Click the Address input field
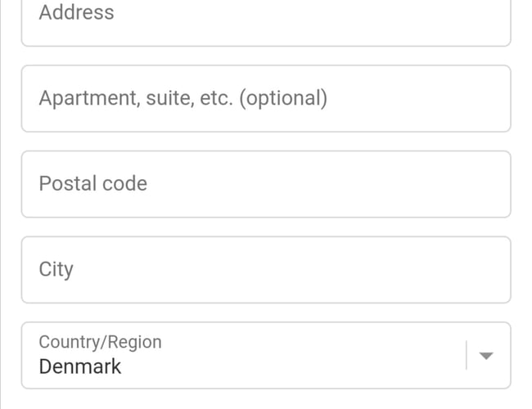This screenshot has width=532, height=409. click(x=266, y=18)
